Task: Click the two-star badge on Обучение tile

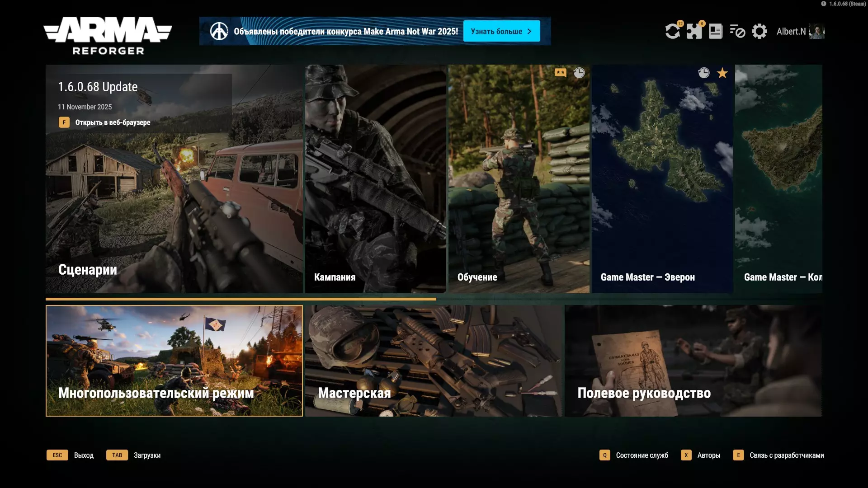Action: point(561,73)
